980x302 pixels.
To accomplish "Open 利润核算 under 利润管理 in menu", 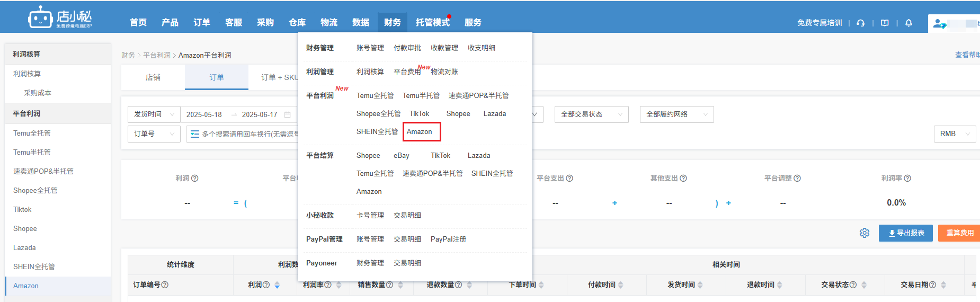I will pyautogui.click(x=370, y=72).
